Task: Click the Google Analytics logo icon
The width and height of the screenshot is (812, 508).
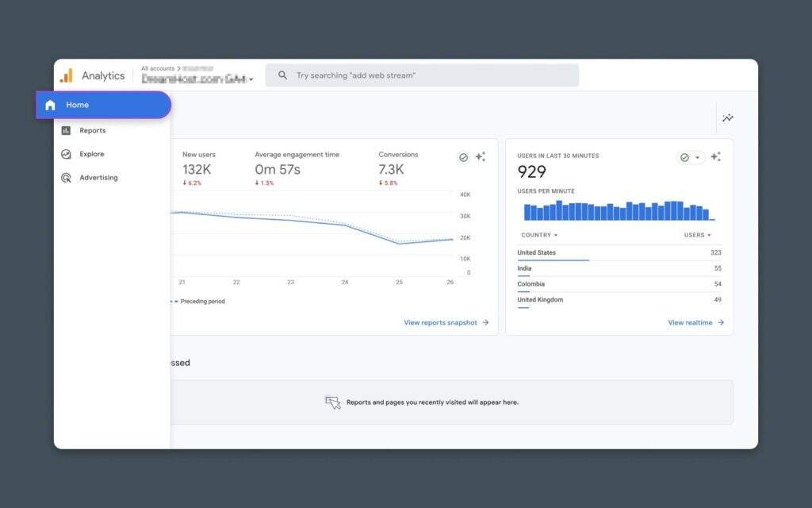Action: [67, 75]
